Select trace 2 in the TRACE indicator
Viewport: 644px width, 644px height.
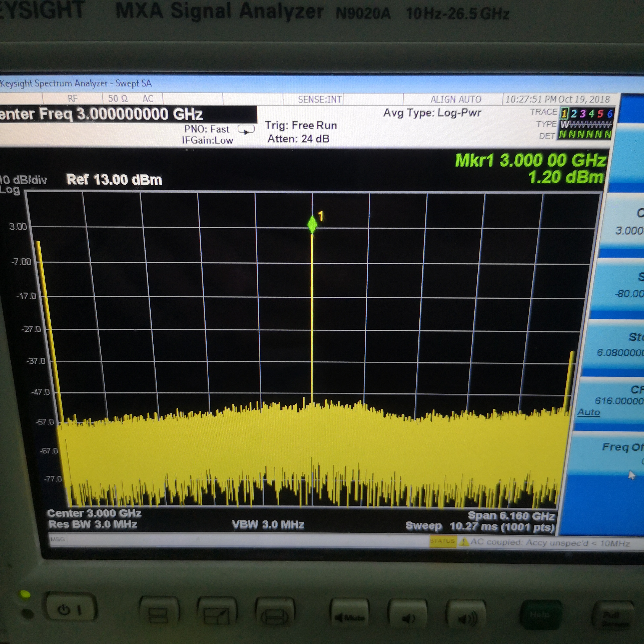point(574,114)
